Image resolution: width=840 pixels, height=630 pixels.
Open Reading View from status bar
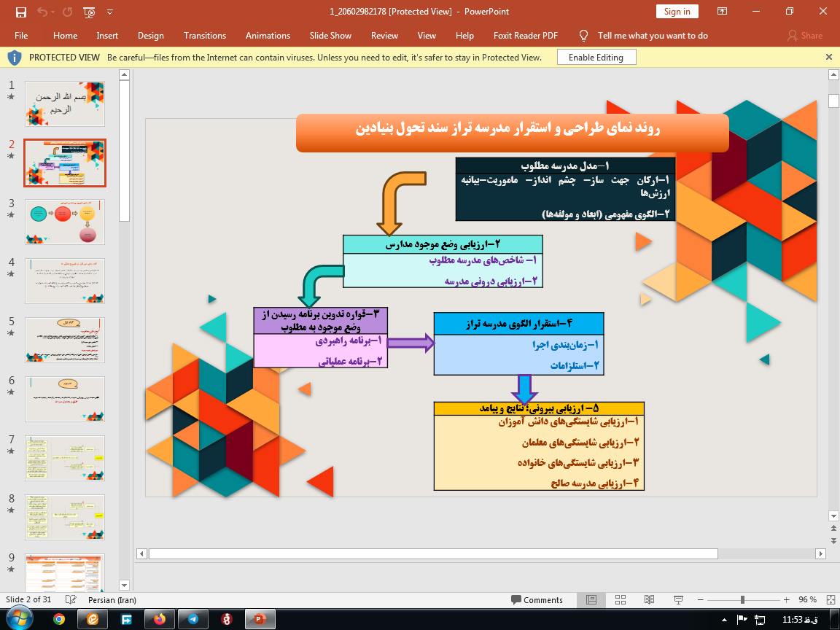pos(649,599)
